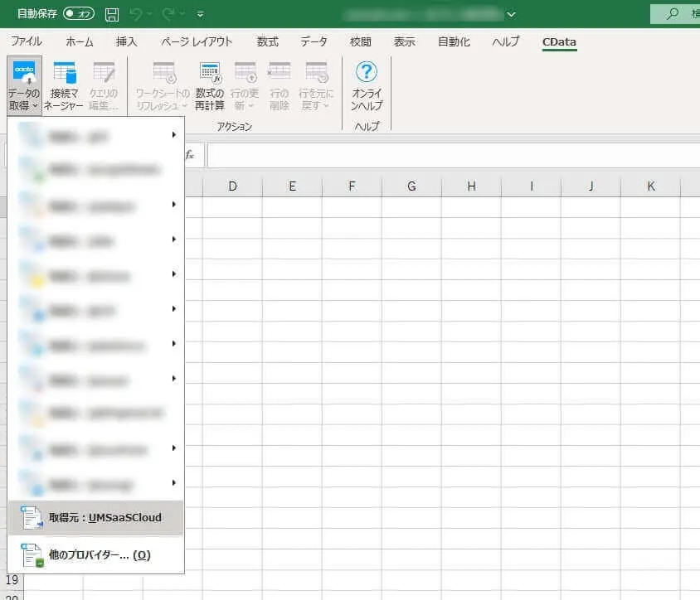
Task: Open the 接続マネージャー tool
Action: [63, 85]
